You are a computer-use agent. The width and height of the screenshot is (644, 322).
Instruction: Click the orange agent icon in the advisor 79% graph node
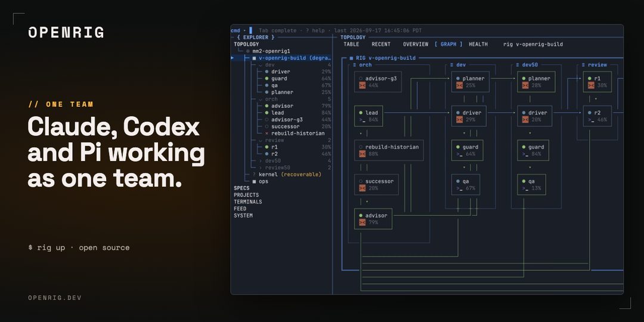coord(363,222)
